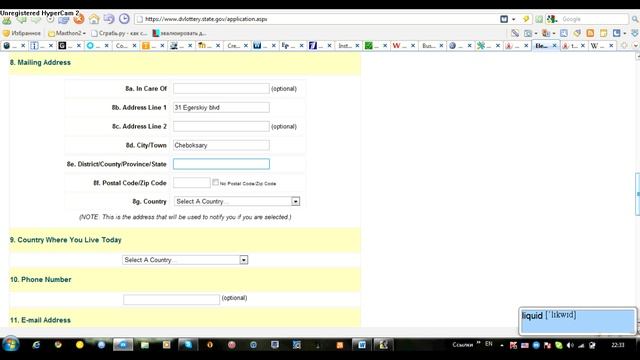Open the Maxthon blue M icon in address bar
This screenshot has height=360, width=640.
[504, 19]
